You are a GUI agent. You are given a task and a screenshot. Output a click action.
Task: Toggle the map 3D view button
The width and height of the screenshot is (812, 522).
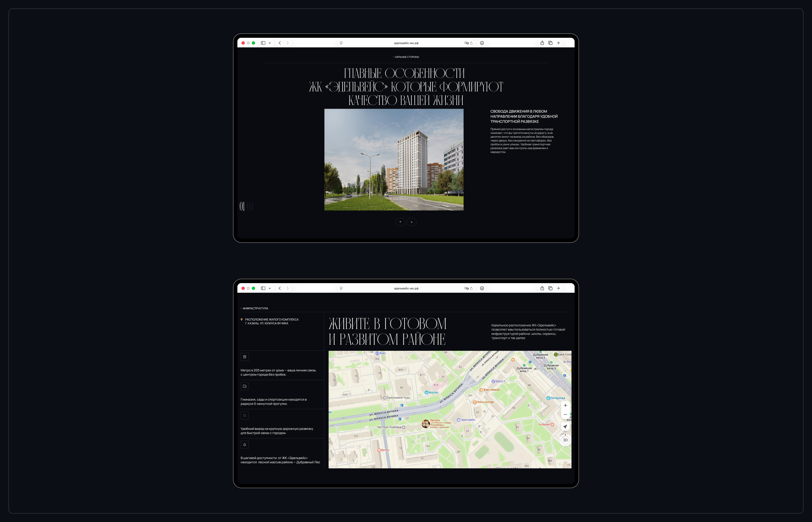(x=565, y=440)
